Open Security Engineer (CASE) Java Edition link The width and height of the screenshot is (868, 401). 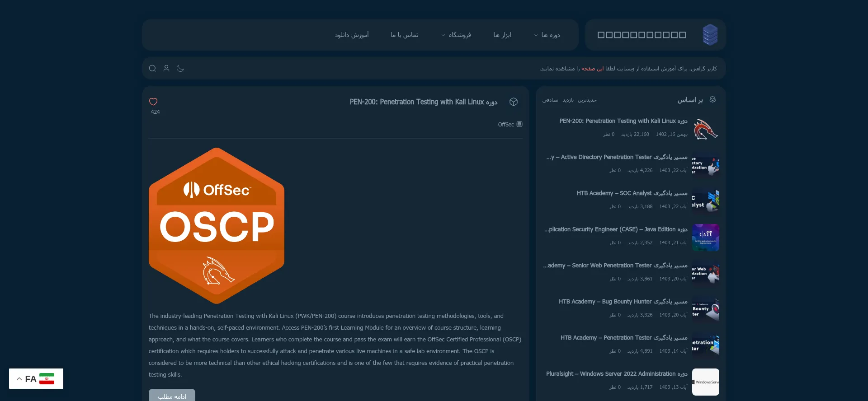click(616, 229)
